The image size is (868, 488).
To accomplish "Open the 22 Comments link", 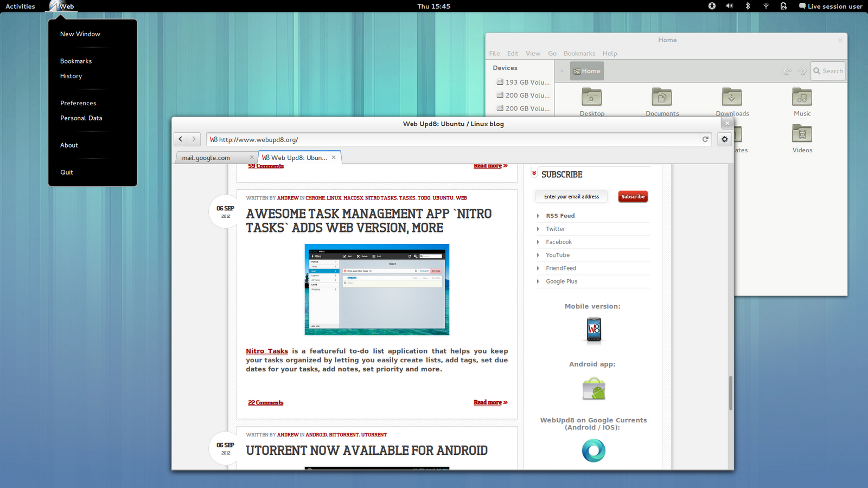I will (266, 402).
